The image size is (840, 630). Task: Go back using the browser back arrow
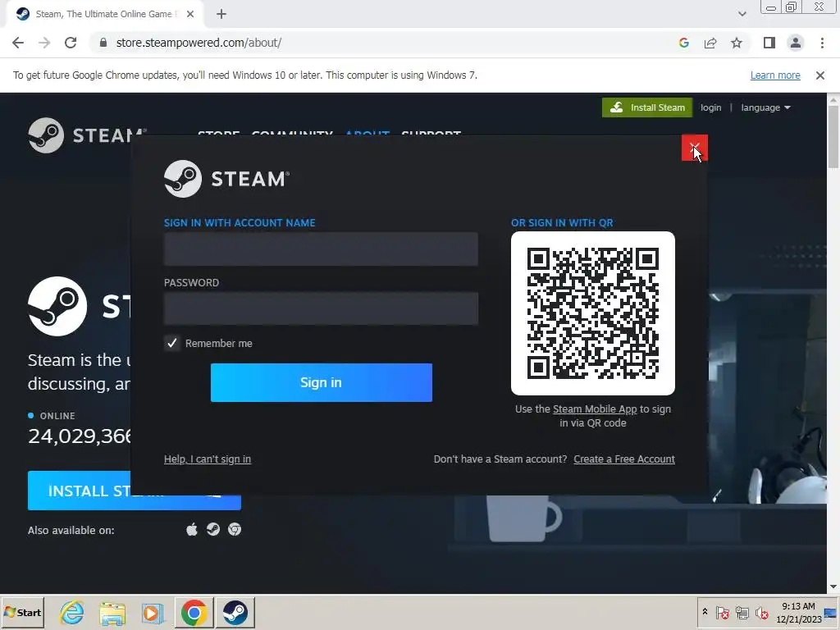[x=18, y=43]
